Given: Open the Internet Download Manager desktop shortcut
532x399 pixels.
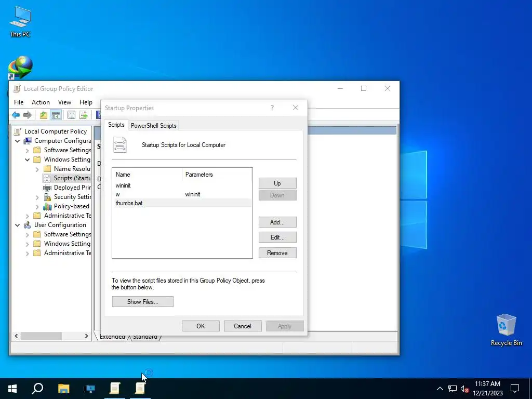Looking at the screenshot, I should (20, 67).
